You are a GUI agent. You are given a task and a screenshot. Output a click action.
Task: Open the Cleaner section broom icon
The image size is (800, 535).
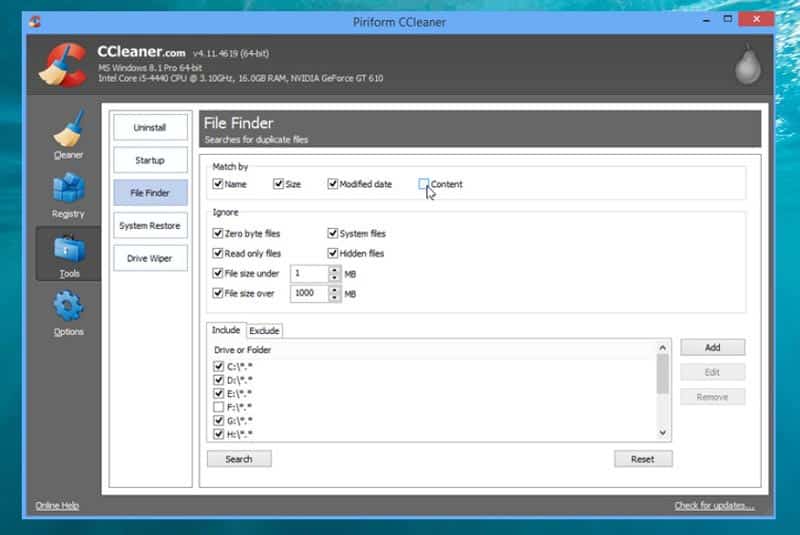68,130
